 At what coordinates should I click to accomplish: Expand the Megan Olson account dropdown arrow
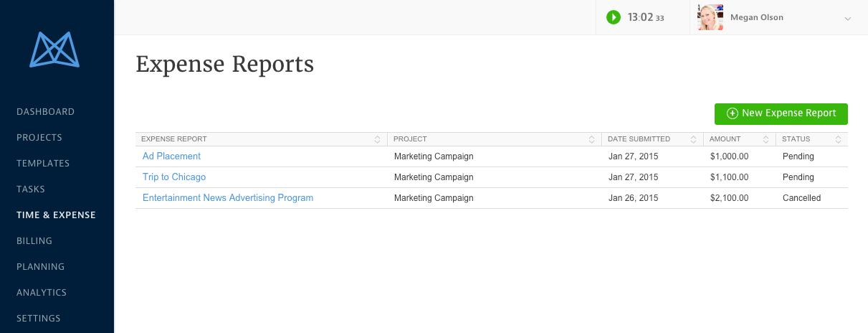848,19
